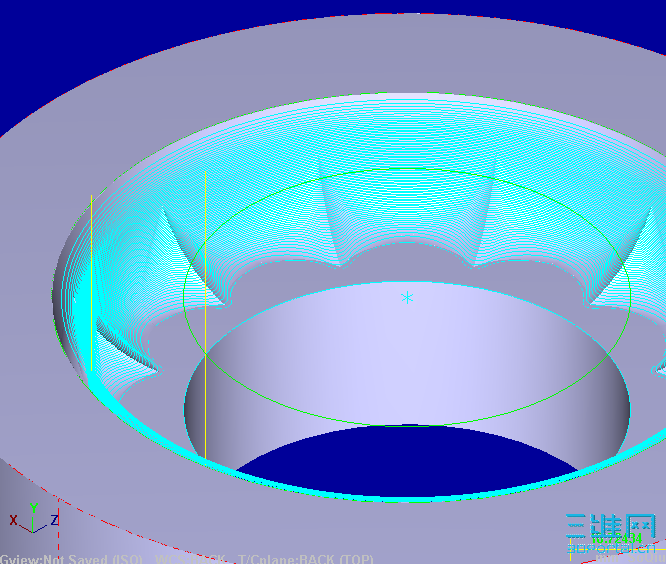Screen dimensions: 666x564
Task: Select the short yellow vertical line near the pocket wall
Action: 91,283
